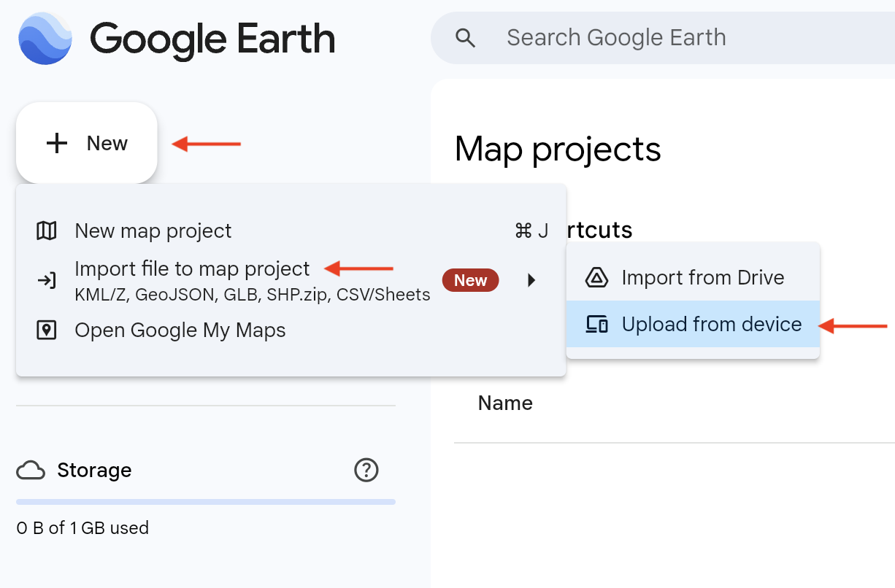Click the ⌘ J shortcut hint
Screen dimensions: 895x588
[x=531, y=231]
